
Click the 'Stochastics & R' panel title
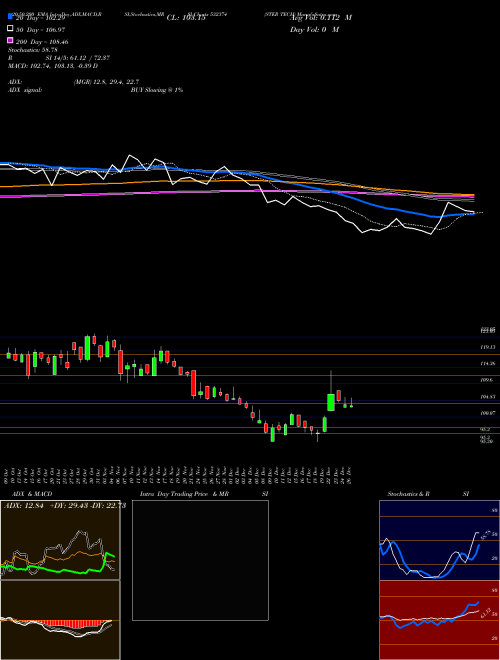[408, 494]
